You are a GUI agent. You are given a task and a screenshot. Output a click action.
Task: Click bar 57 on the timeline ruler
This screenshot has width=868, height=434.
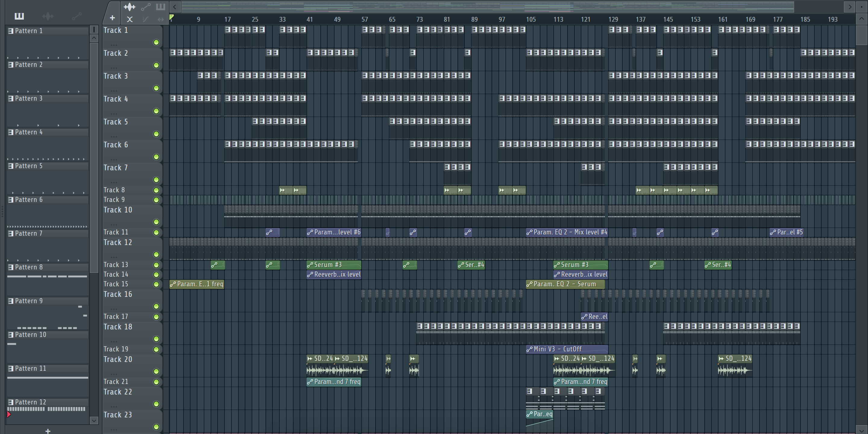pos(365,19)
